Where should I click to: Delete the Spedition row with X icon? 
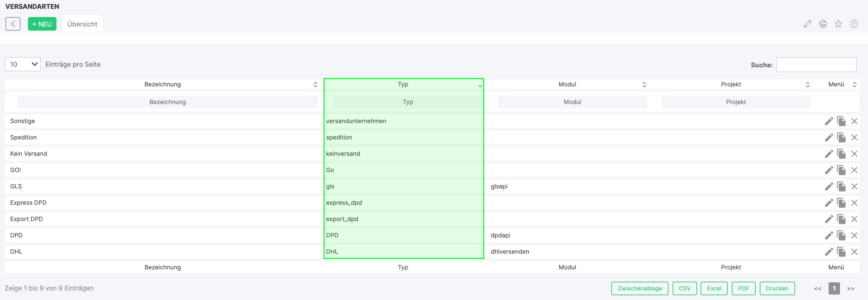854,137
